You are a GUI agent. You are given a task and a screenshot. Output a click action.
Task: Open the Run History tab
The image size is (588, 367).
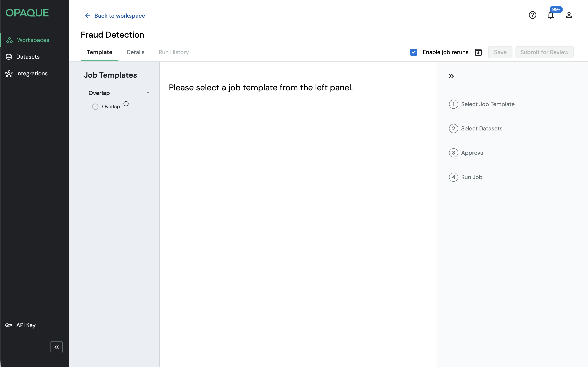point(174,52)
